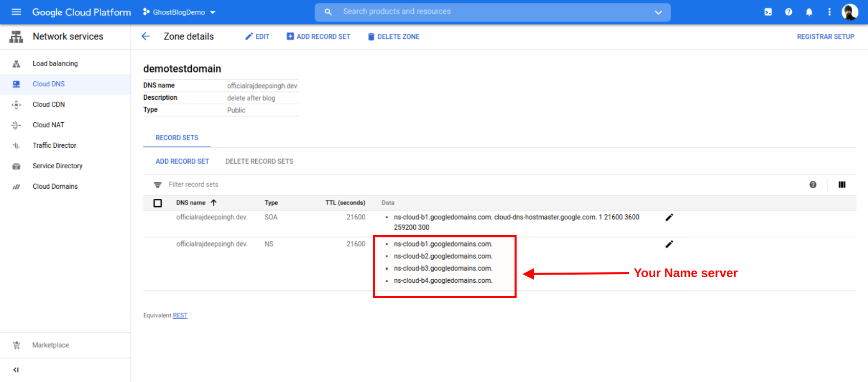Image resolution: width=868 pixels, height=382 pixels.
Task: Select ns-cloud-b2.googledomains.com. text
Action: tap(443, 256)
